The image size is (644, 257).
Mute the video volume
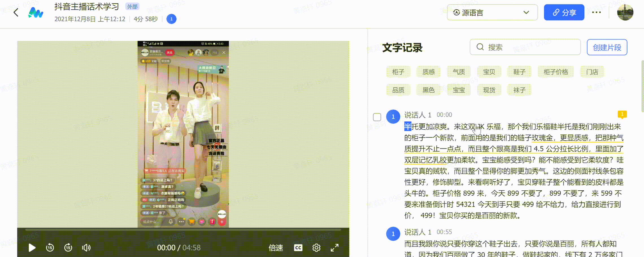coord(86,248)
